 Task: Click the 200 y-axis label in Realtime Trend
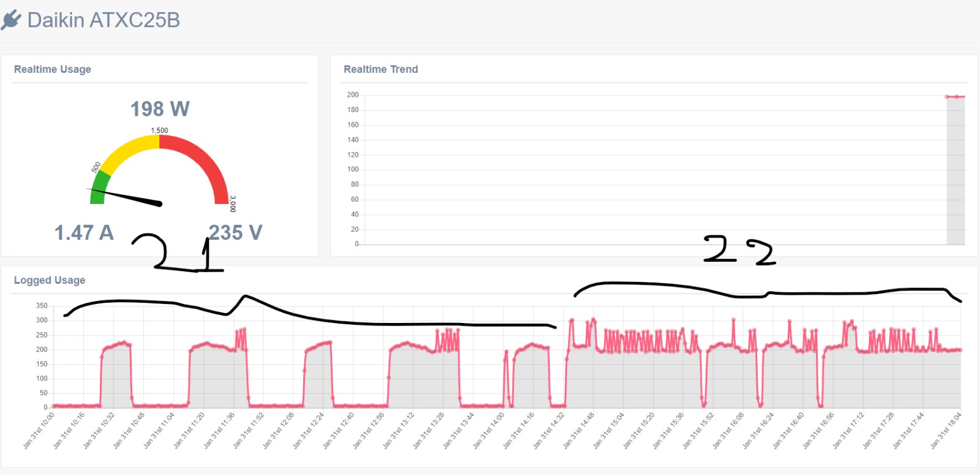(x=353, y=95)
